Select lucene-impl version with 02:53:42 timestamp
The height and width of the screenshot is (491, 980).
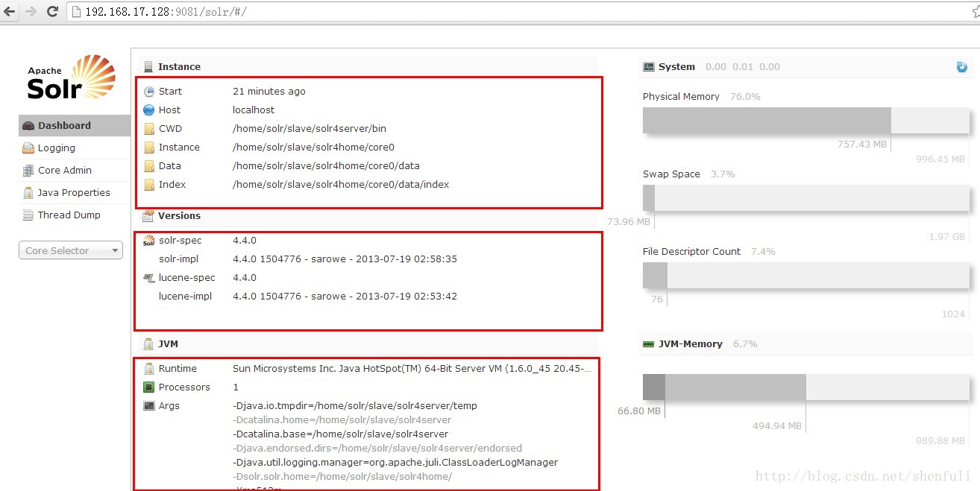345,296
